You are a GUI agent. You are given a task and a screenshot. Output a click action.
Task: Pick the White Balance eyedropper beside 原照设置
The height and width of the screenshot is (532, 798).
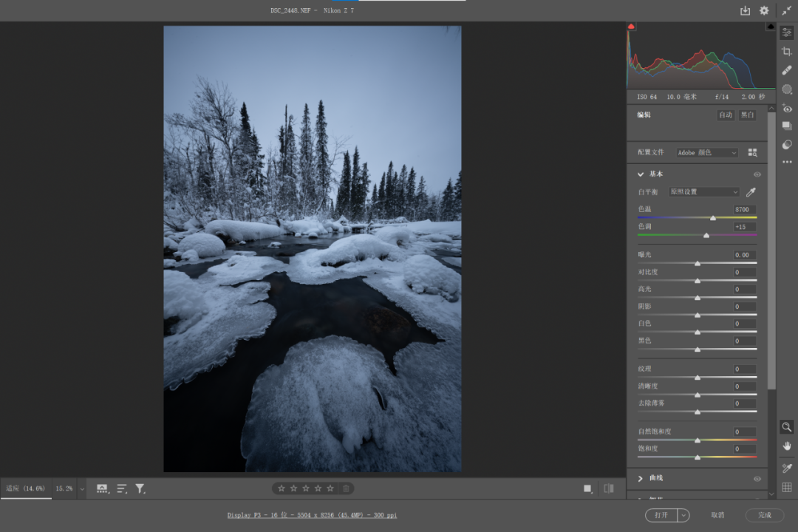(751, 192)
